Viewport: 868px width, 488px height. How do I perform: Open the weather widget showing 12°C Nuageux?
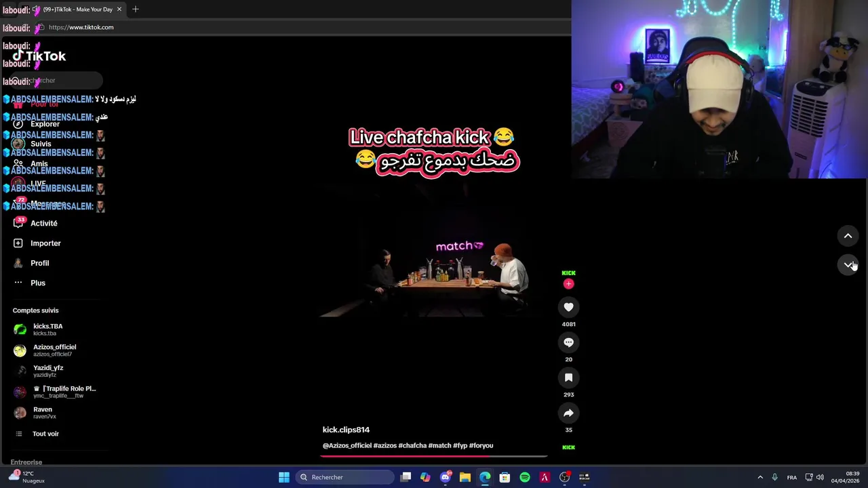(x=27, y=477)
